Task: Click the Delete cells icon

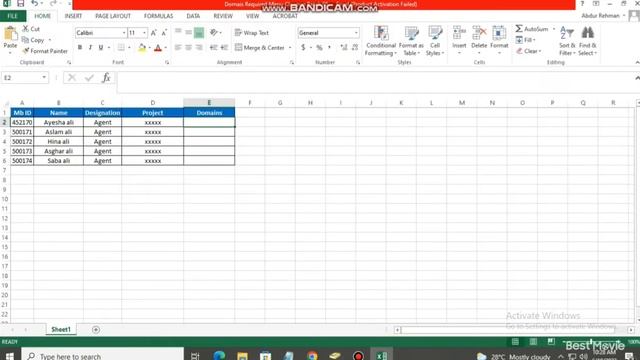Action: (479, 33)
